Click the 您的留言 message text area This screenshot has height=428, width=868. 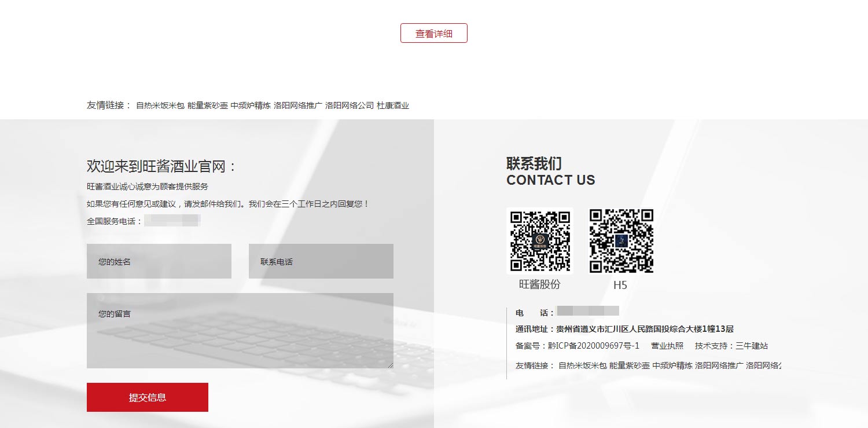(240, 330)
